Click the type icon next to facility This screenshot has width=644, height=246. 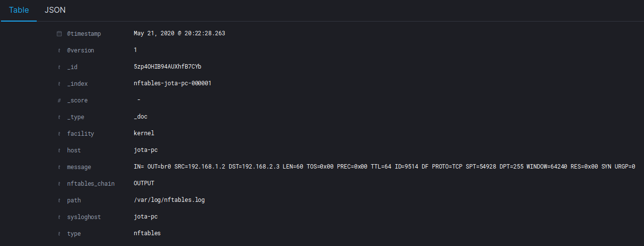(x=59, y=134)
